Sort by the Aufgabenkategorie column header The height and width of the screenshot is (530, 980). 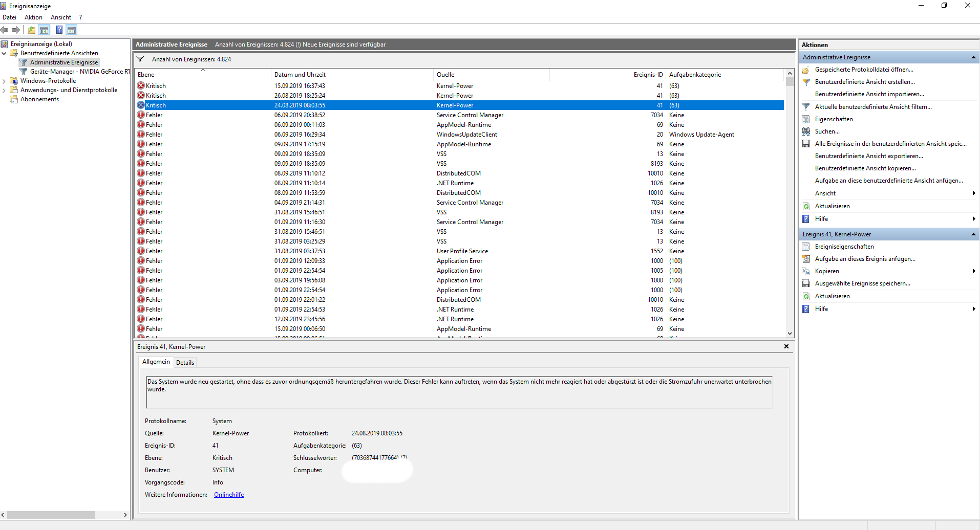(725, 75)
